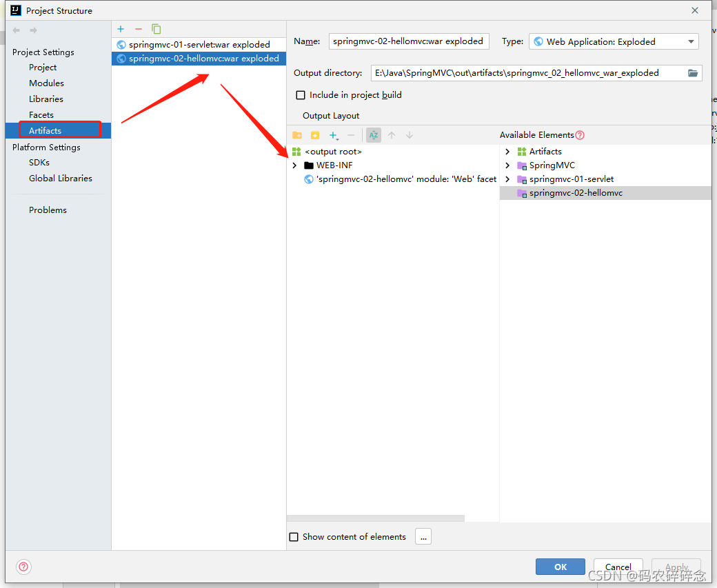Open the Problems page

48,210
